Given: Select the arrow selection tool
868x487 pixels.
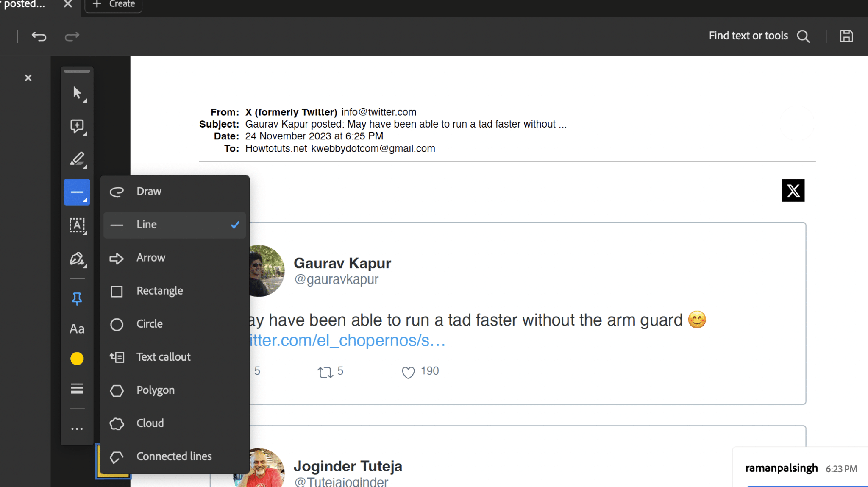Looking at the screenshot, I should (x=77, y=93).
